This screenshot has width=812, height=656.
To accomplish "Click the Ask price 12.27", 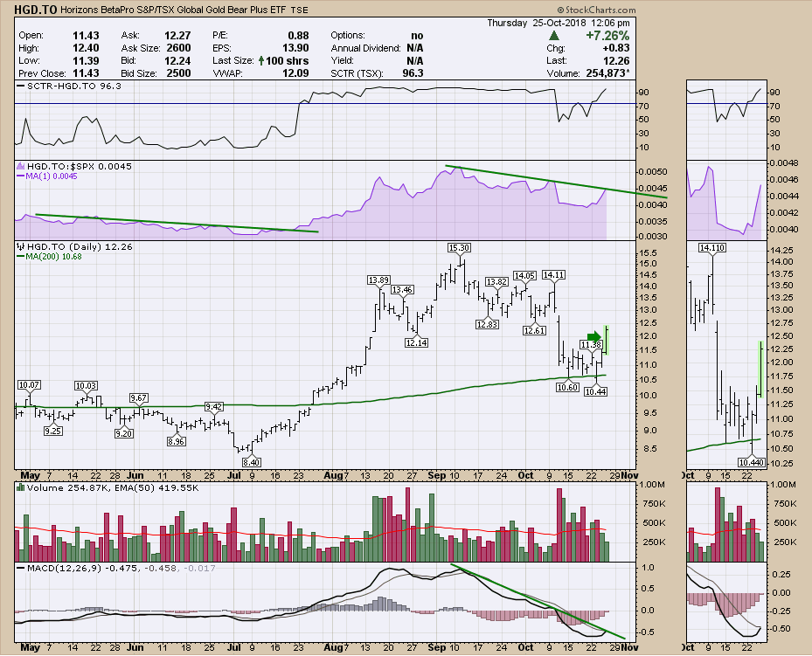I will coord(177,36).
